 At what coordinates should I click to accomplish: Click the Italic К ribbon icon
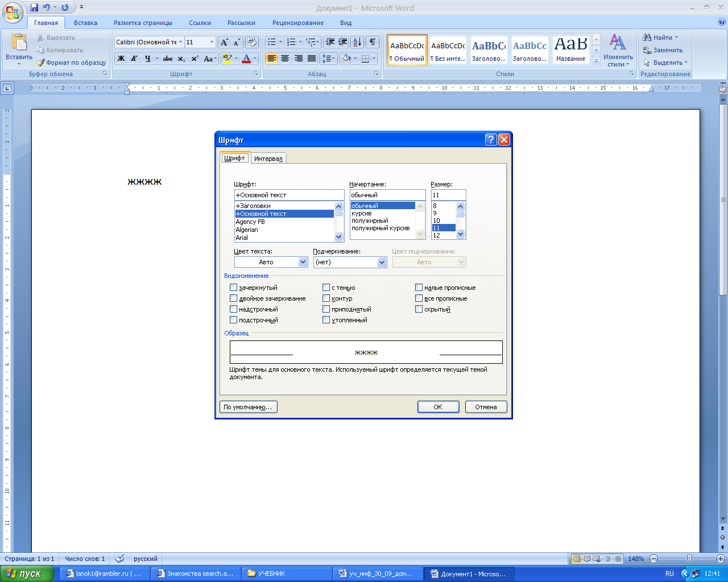[134, 59]
